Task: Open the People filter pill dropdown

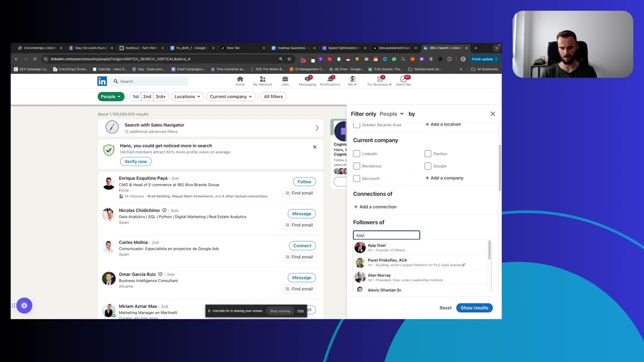Action: click(x=110, y=97)
